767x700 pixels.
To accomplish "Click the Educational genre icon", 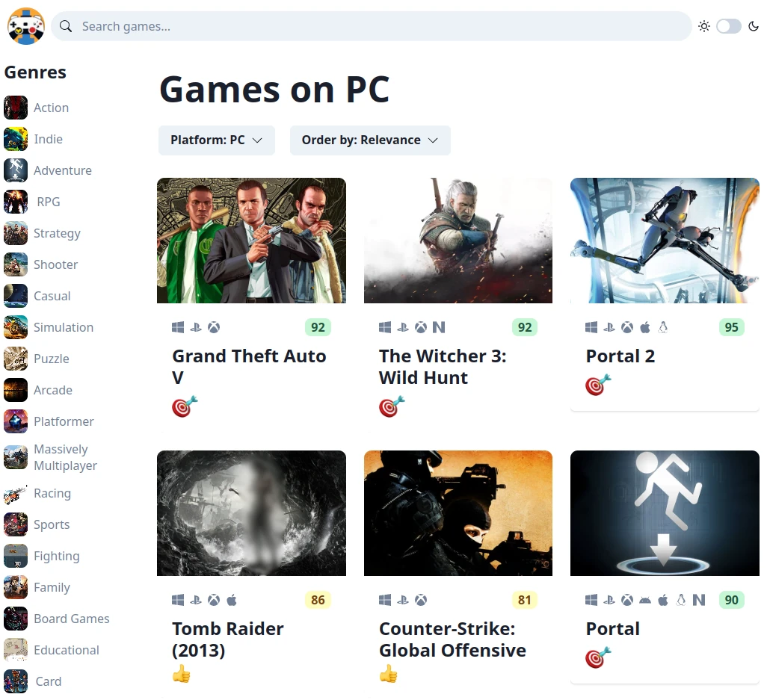I will [x=16, y=650].
